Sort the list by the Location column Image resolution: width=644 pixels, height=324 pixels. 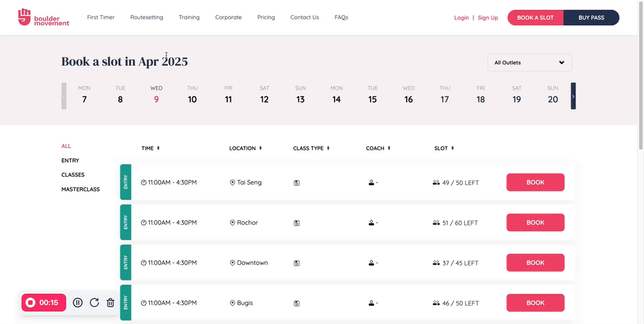[245, 148]
